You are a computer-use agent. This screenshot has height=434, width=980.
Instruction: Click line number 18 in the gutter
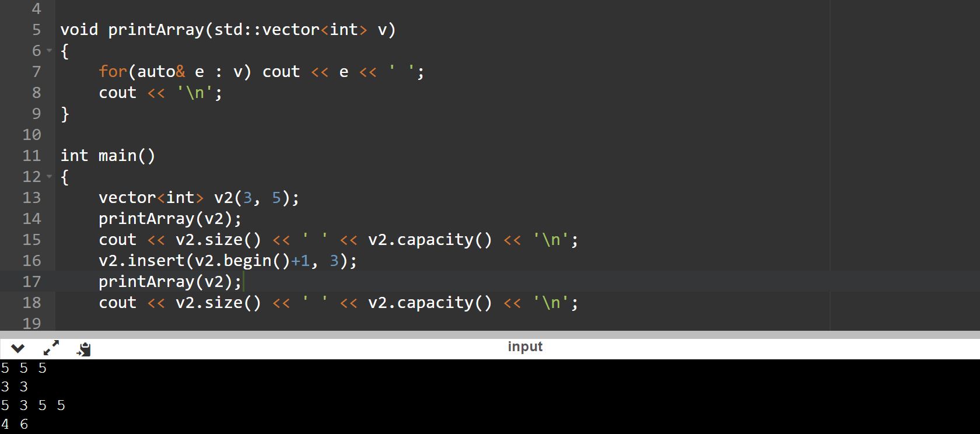[x=32, y=303]
